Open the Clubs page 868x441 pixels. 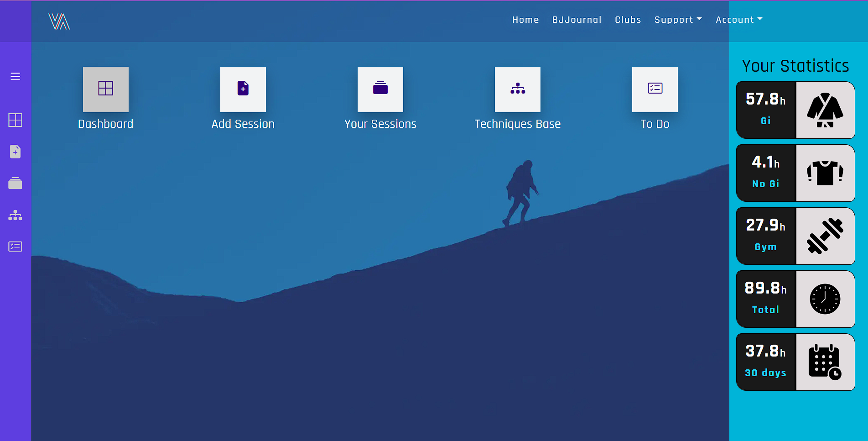click(x=628, y=20)
